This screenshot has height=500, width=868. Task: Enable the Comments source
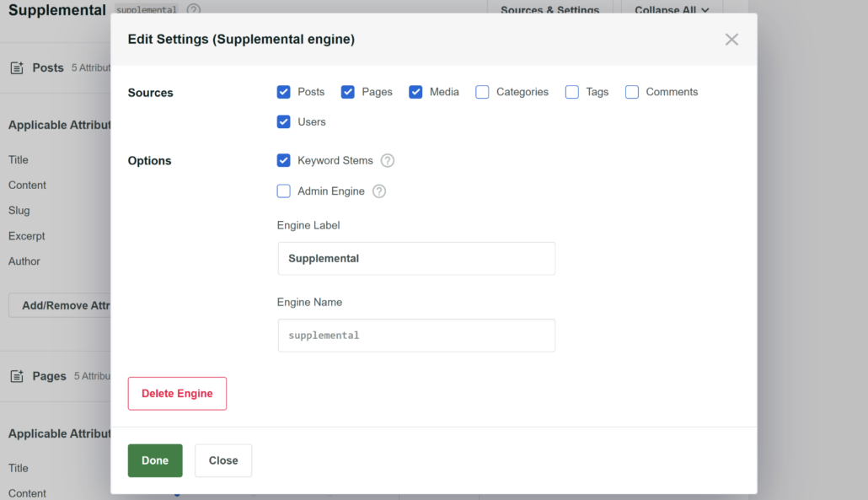[632, 91]
